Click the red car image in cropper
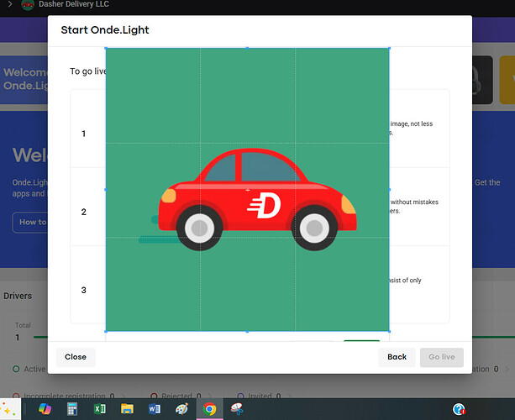515x420 pixels. 257,199
